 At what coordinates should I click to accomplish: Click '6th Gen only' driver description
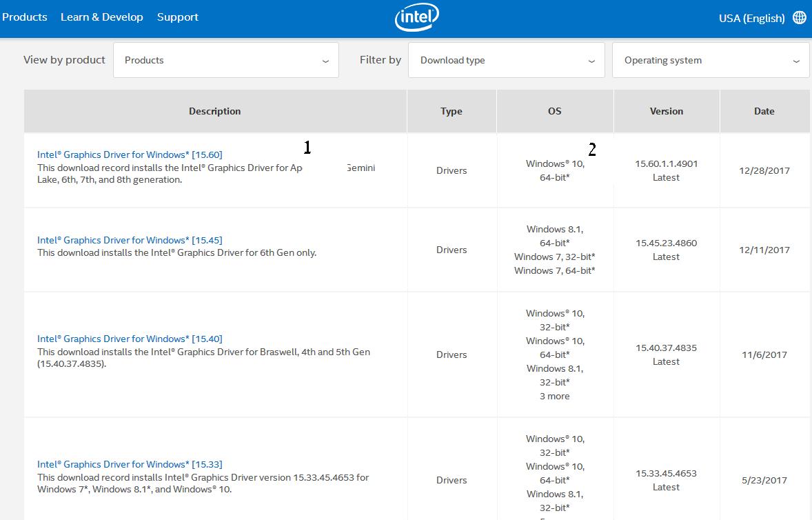pyautogui.click(x=176, y=252)
